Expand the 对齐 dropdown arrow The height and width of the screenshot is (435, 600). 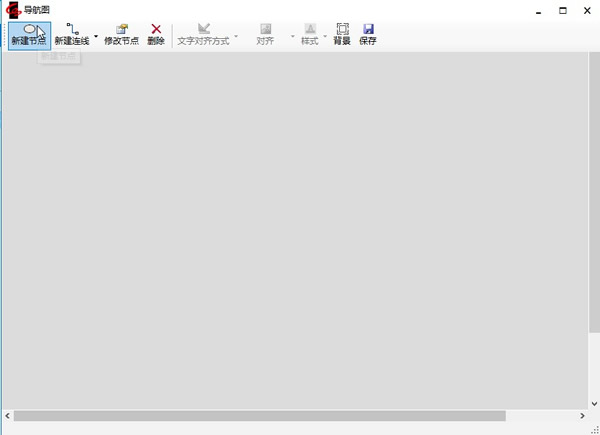coord(292,35)
